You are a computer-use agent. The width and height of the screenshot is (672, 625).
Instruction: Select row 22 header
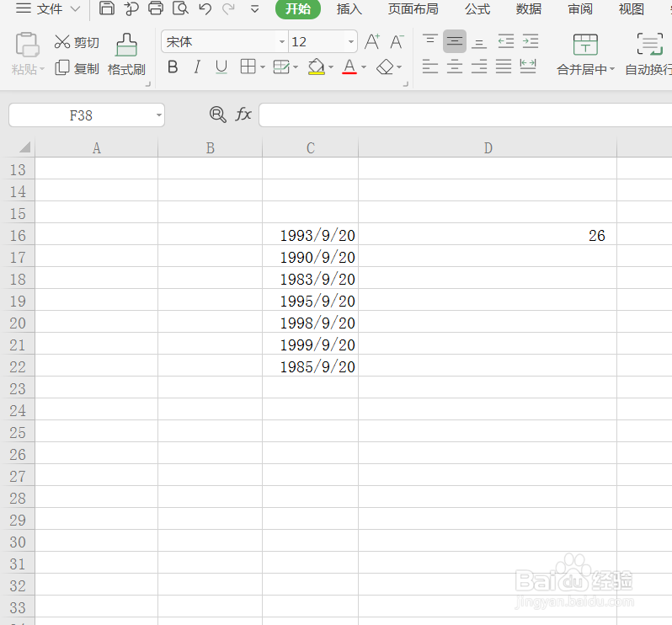pyautogui.click(x=18, y=366)
